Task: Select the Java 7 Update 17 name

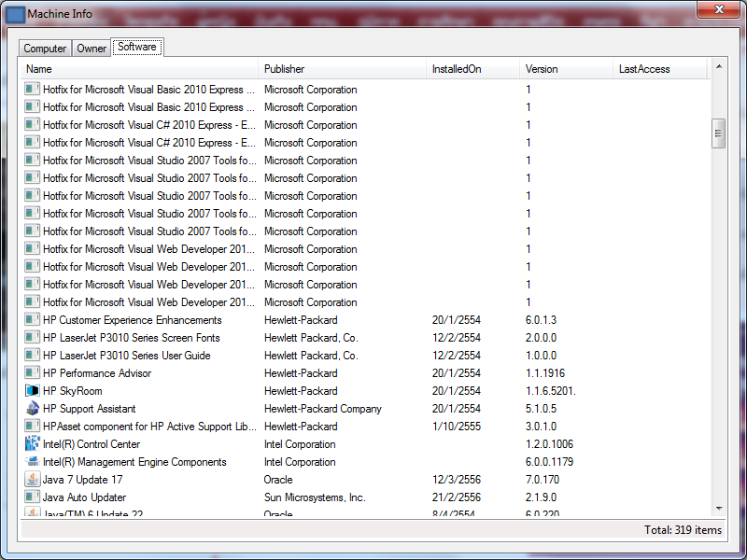Action: click(83, 479)
